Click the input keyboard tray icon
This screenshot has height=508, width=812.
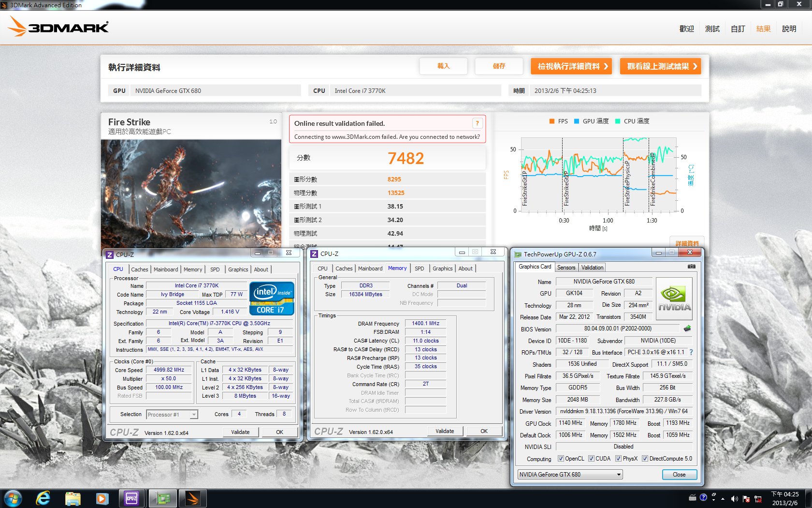pyautogui.click(x=693, y=497)
